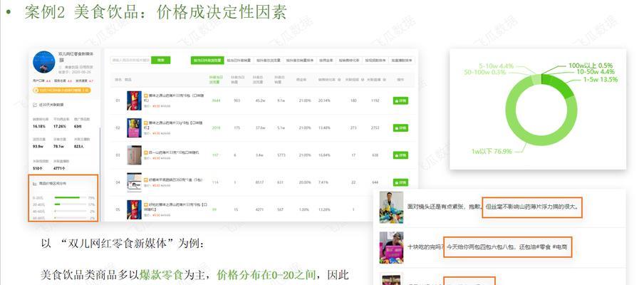Click the 100w以上 0.5% chart label
The height and width of the screenshot is (285, 644).
pos(591,66)
